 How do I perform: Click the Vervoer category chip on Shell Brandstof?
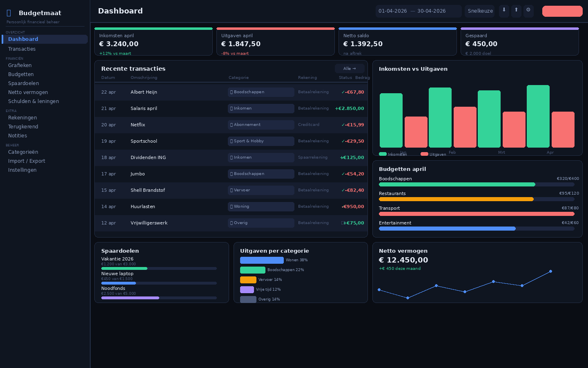coord(261,190)
